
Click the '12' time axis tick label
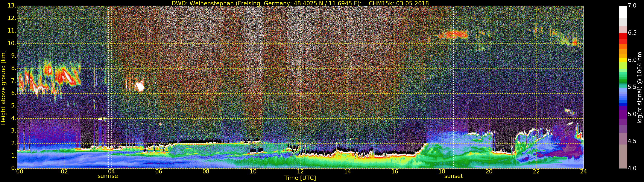300,172
